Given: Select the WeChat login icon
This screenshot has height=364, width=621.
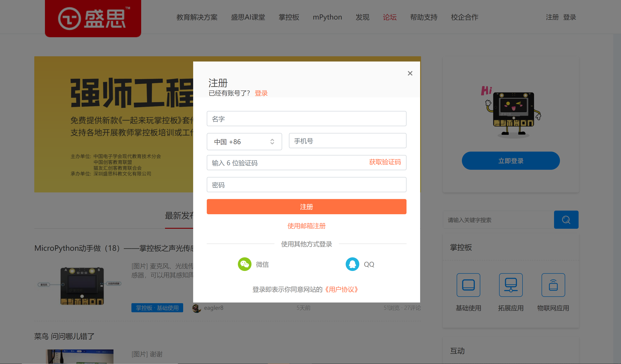Looking at the screenshot, I should [x=245, y=264].
